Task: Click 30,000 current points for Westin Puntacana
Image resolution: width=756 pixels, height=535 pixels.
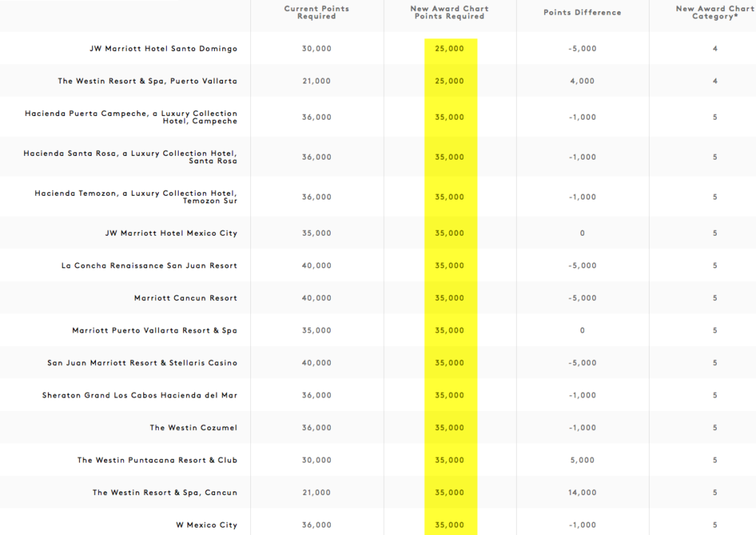Action: (x=317, y=460)
